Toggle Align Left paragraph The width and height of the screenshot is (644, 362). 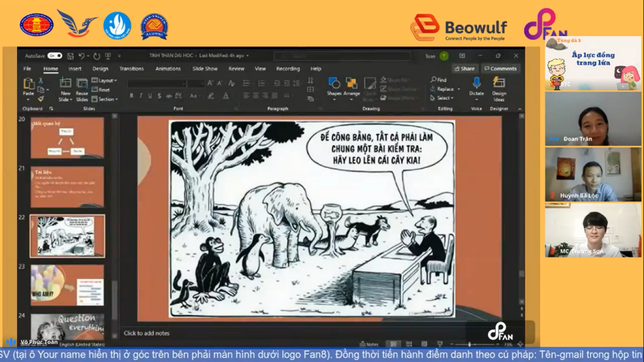tap(246, 96)
